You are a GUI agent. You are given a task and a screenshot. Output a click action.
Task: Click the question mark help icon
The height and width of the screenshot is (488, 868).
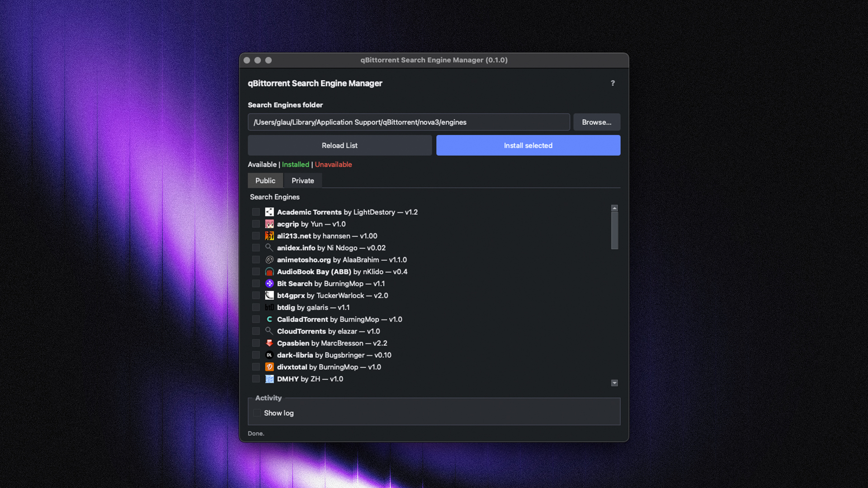613,83
